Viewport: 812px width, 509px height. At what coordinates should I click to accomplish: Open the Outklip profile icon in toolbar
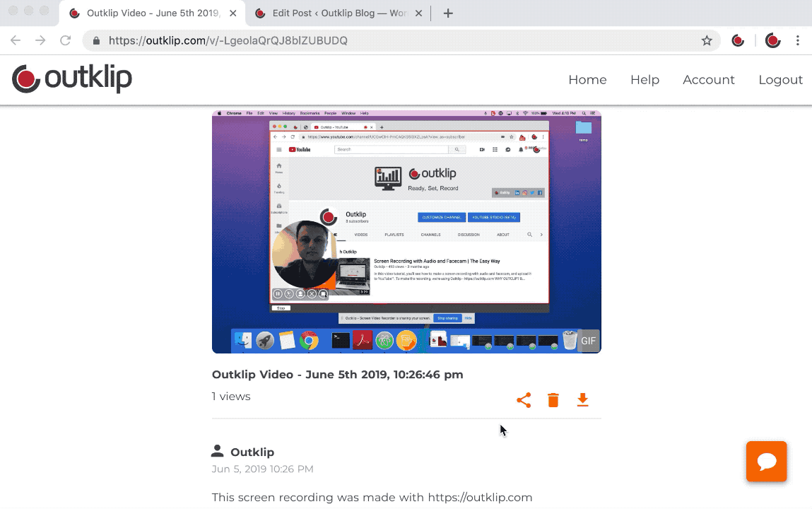coord(772,40)
